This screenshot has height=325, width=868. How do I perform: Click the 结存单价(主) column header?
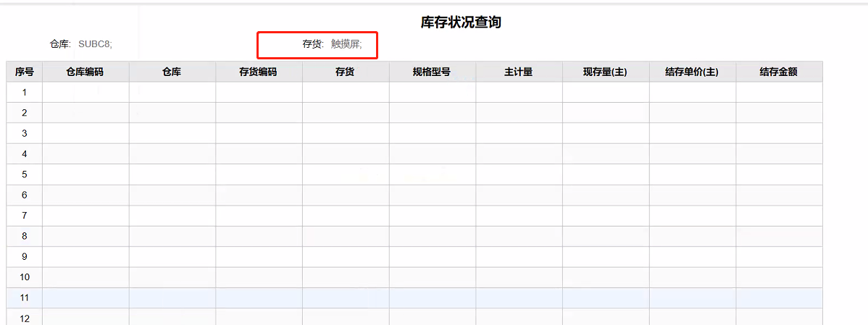click(693, 72)
